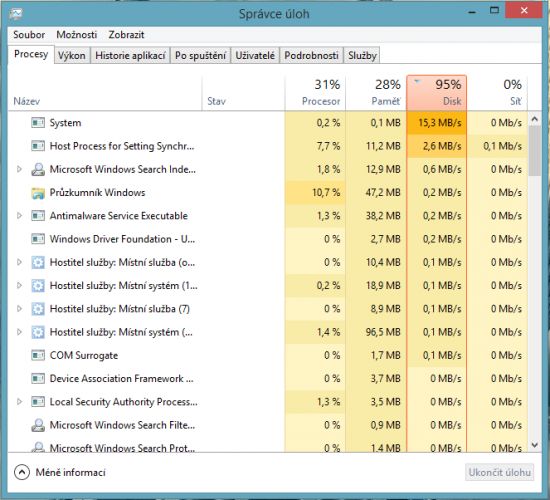This screenshot has height=500, width=550.
Task: Click the gear icon of Hostitel služby: Místní systém (1...
Action: pos(38,286)
